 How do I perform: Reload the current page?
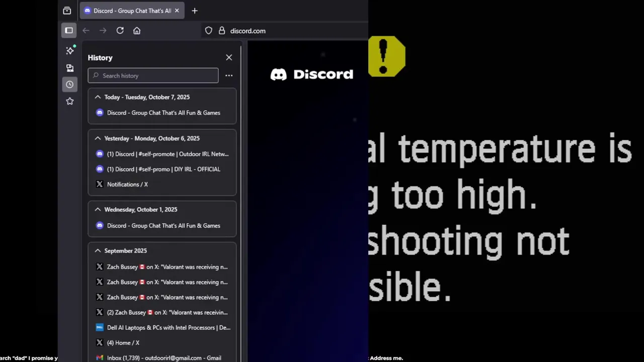coord(120,31)
